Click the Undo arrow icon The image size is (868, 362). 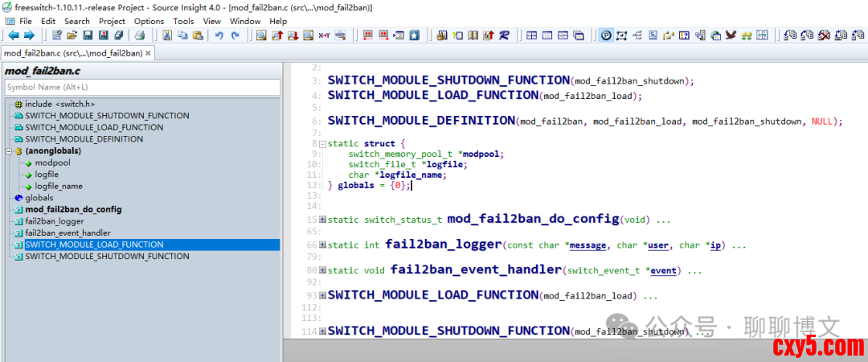[x=219, y=35]
